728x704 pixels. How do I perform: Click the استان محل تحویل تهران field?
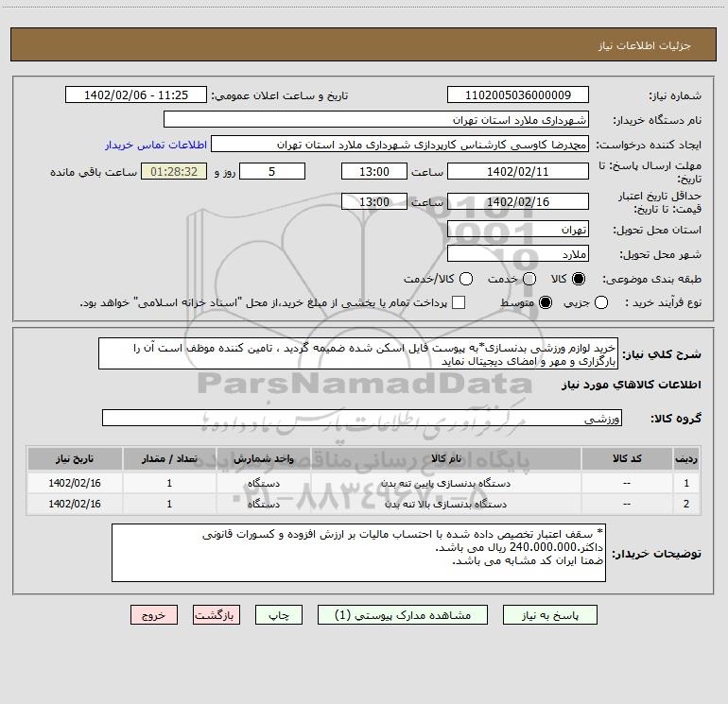point(518,229)
